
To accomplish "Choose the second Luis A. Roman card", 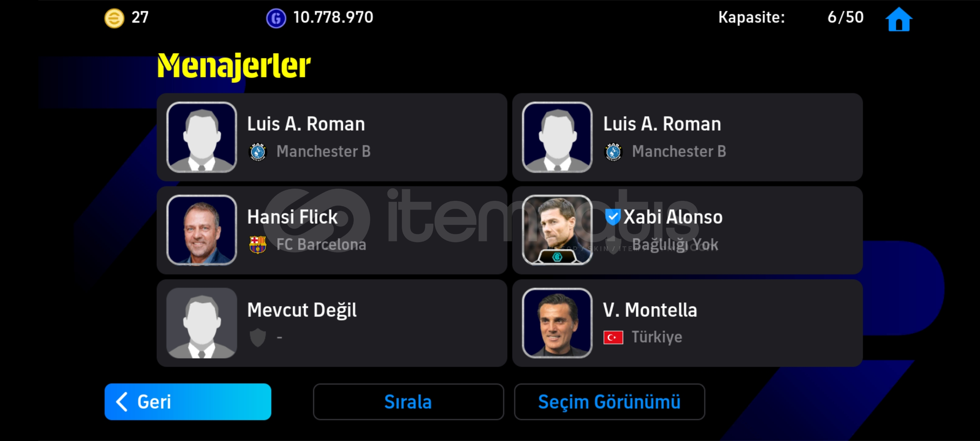I will tap(688, 137).
